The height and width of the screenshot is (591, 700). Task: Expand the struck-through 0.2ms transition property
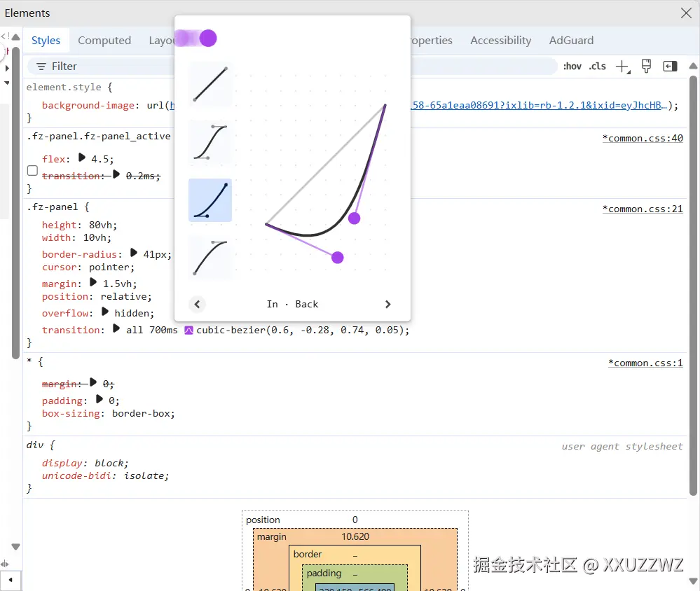(x=116, y=174)
